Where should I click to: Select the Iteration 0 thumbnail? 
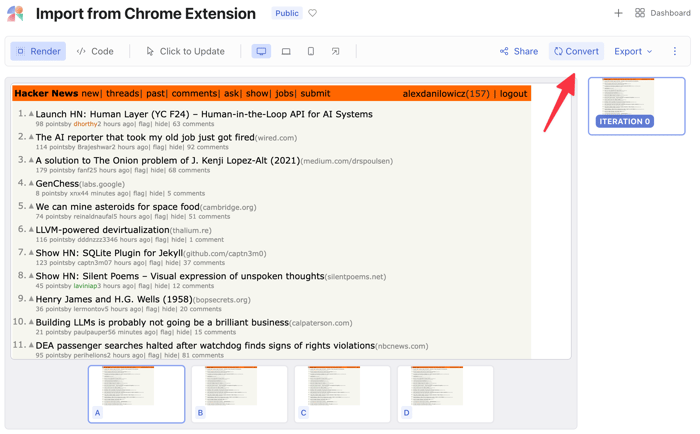point(637,106)
